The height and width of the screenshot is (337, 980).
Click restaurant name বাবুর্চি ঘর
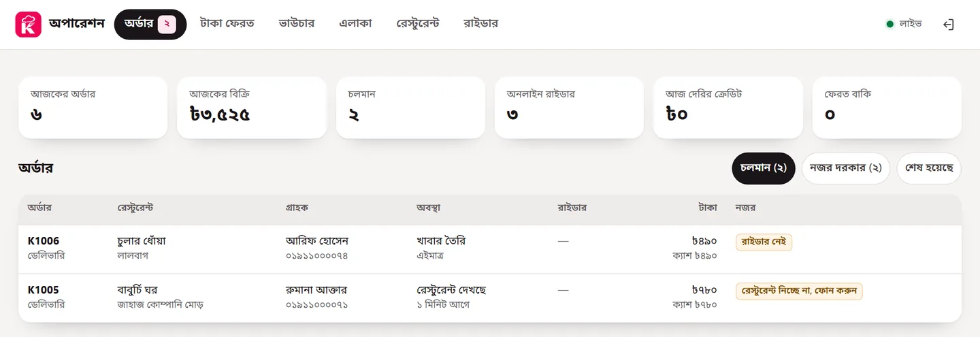click(x=137, y=290)
